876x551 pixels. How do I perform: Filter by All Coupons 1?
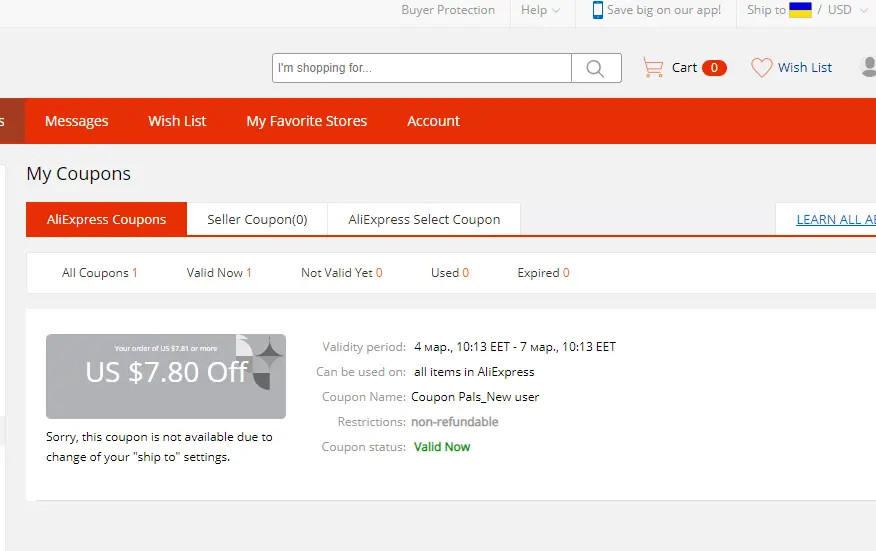click(99, 273)
